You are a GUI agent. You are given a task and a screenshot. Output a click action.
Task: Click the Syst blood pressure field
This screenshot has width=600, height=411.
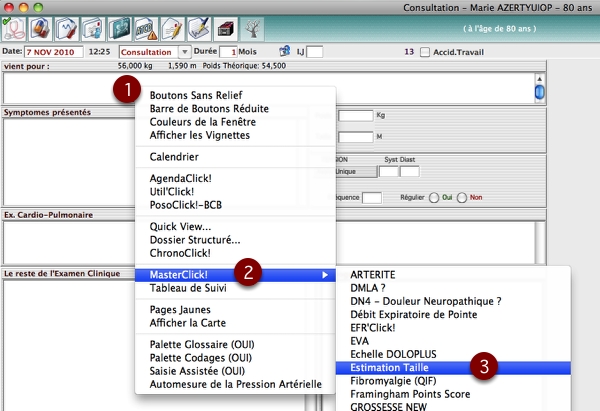[389, 171]
